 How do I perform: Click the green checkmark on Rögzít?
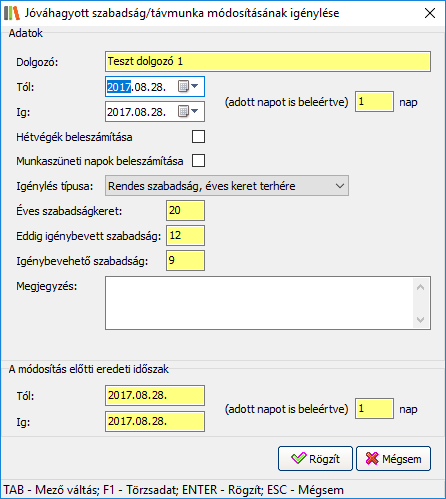[298, 458]
